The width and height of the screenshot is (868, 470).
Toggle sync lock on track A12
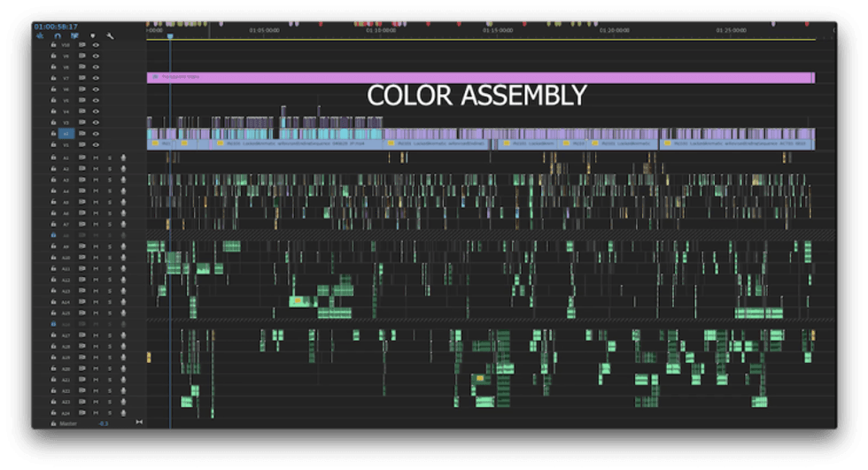(81, 280)
